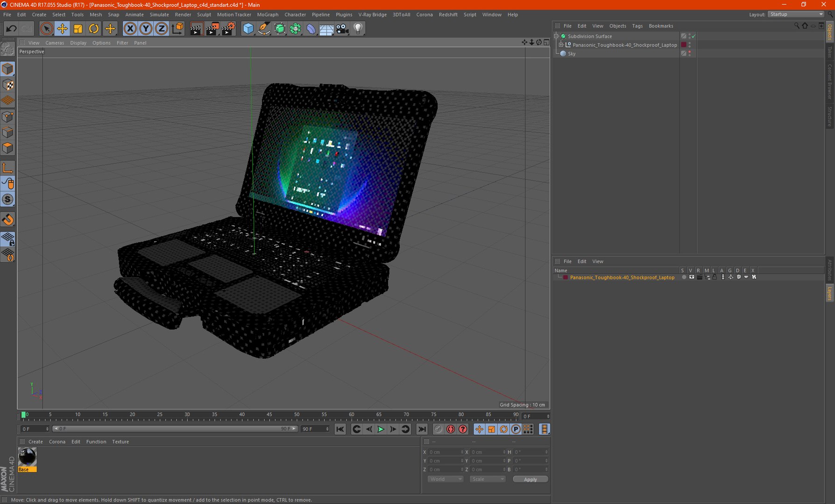Image resolution: width=835 pixels, height=504 pixels.
Task: Toggle the Subdivision Surface enable checkmark
Action: coord(693,36)
